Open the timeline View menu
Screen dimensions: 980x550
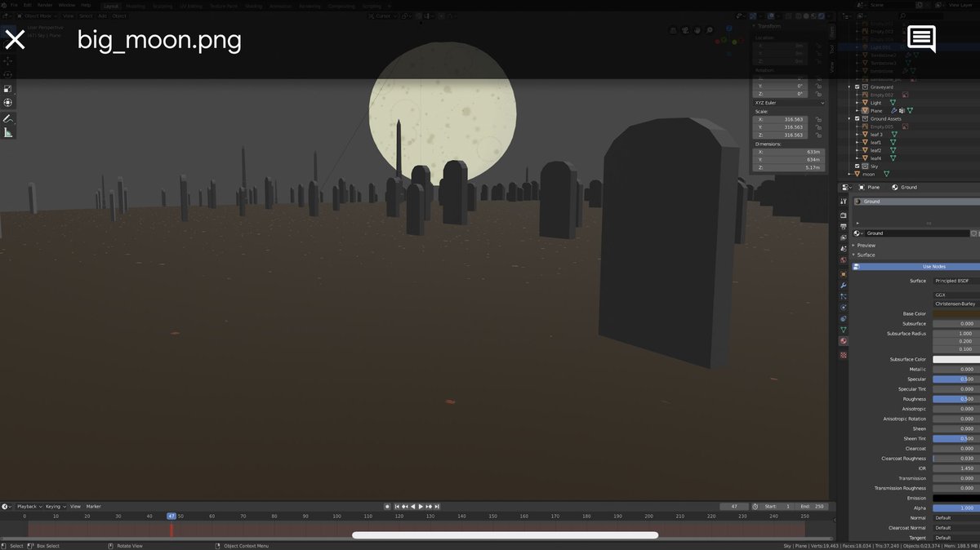(75, 507)
